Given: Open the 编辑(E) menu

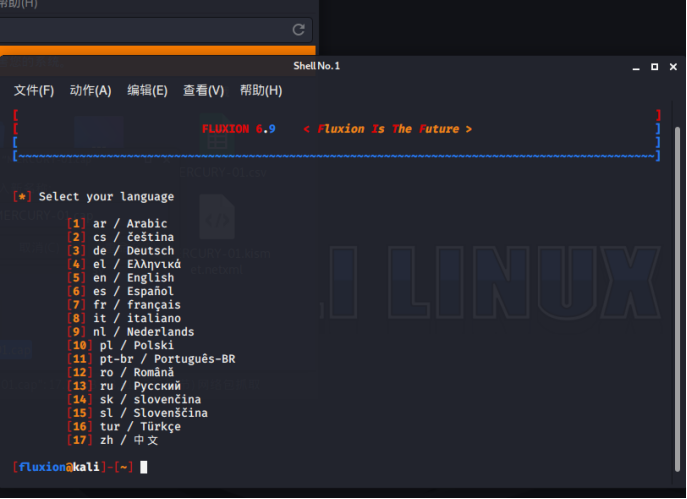Looking at the screenshot, I should [x=147, y=90].
